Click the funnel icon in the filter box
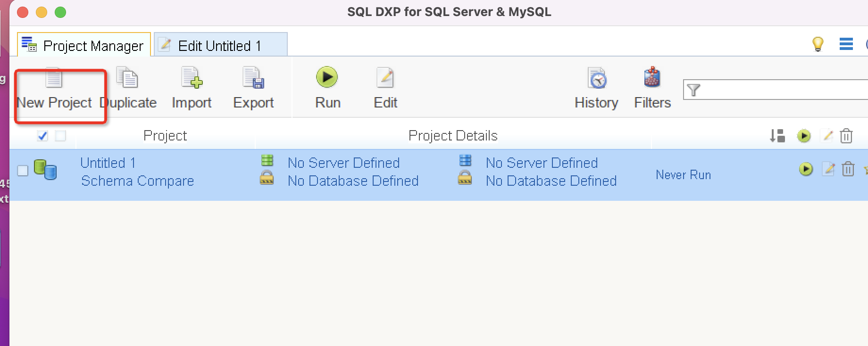 [693, 90]
